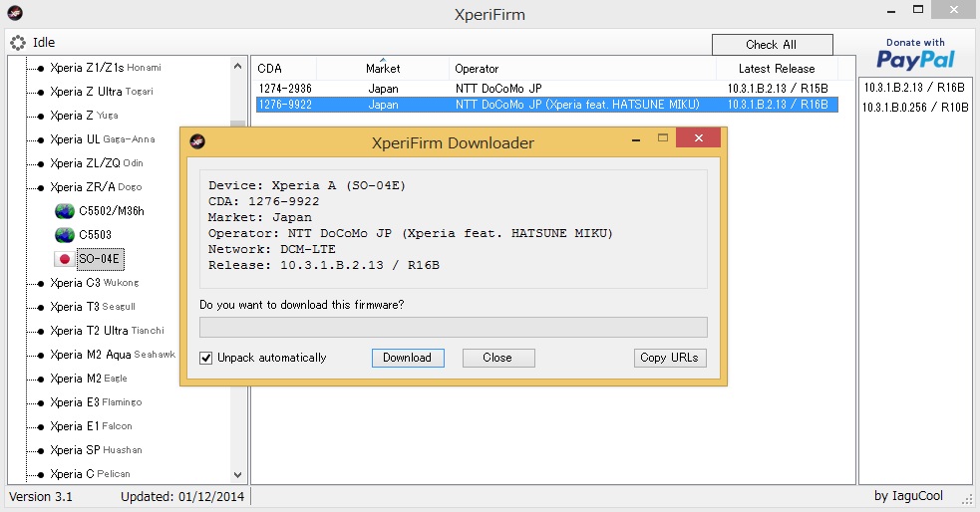Click the globe icon beside C5502/M36h

click(65, 211)
